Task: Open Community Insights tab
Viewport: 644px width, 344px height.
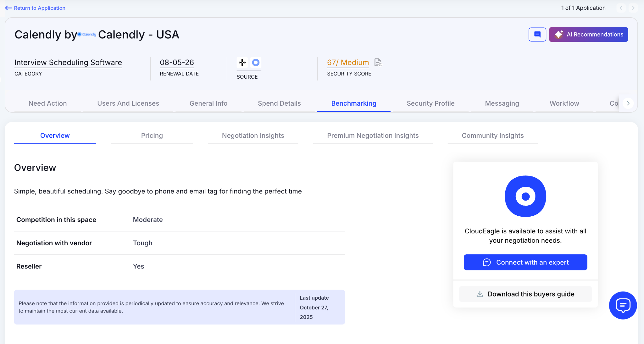Action: point(492,136)
